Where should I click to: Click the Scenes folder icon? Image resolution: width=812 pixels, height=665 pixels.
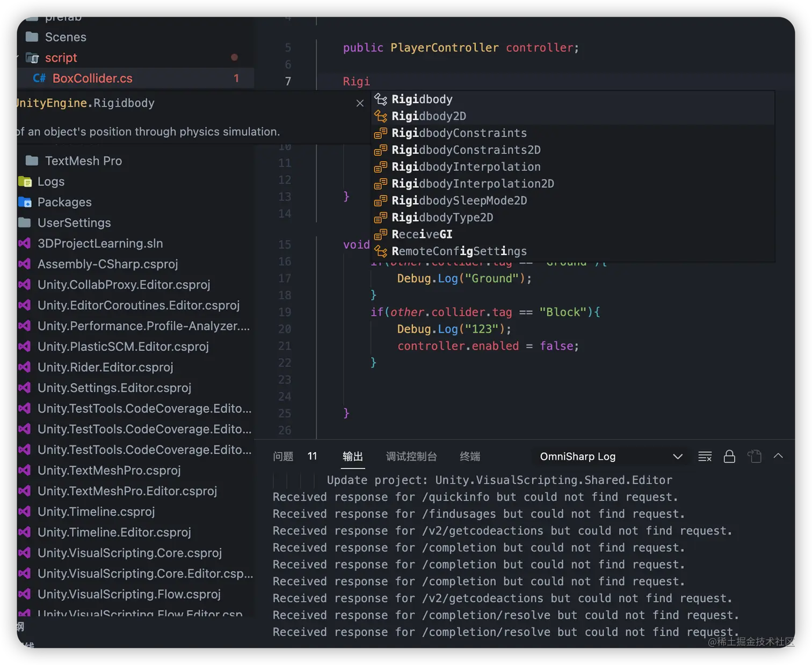tap(32, 37)
